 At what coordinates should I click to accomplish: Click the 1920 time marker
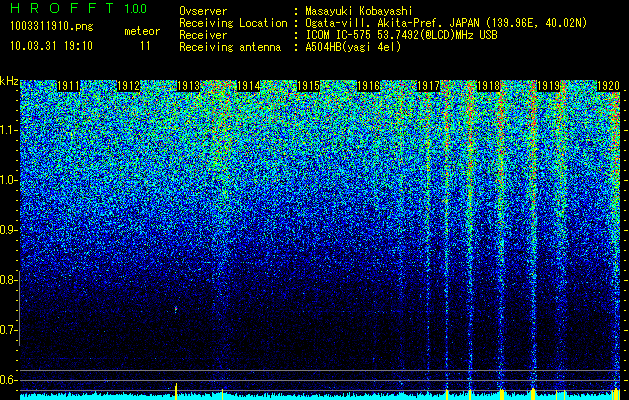click(608, 86)
